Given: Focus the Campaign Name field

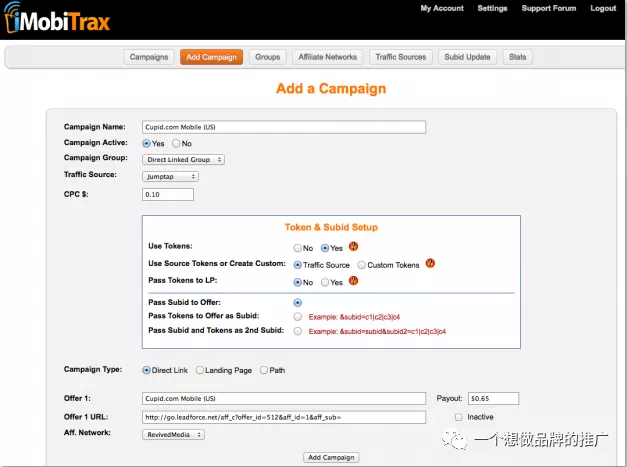Looking at the screenshot, I should tap(284, 127).
